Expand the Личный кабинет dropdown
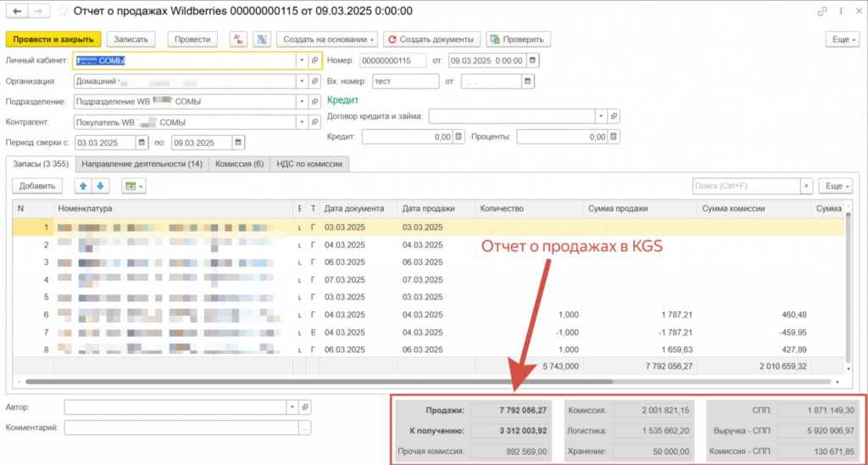This screenshot has width=868, height=465. coord(301,60)
